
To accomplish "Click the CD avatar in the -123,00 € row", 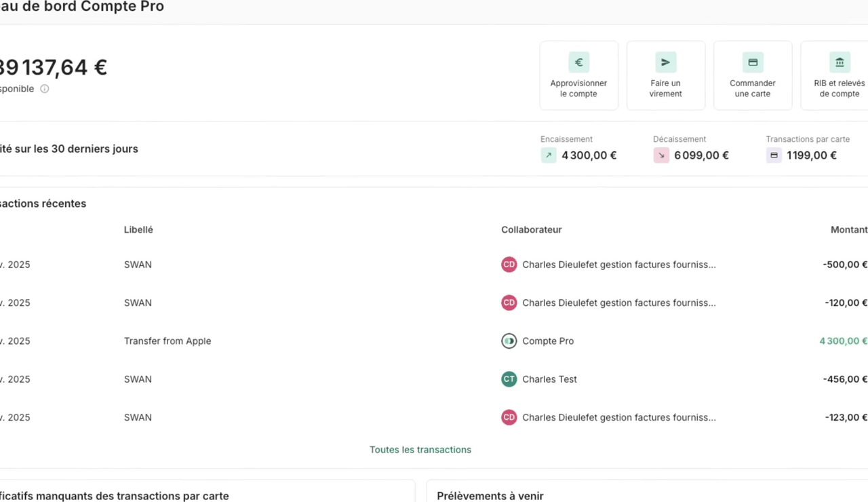I will point(509,417).
